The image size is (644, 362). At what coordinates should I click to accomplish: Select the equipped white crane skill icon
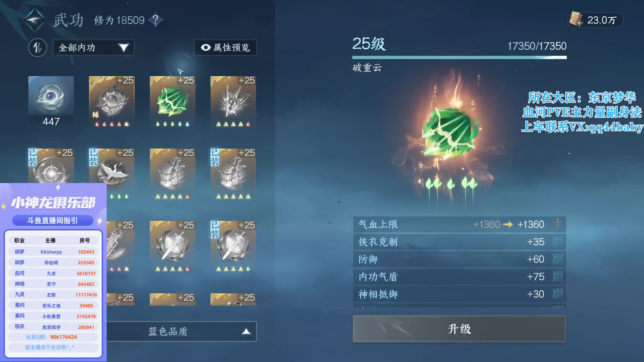(112, 168)
